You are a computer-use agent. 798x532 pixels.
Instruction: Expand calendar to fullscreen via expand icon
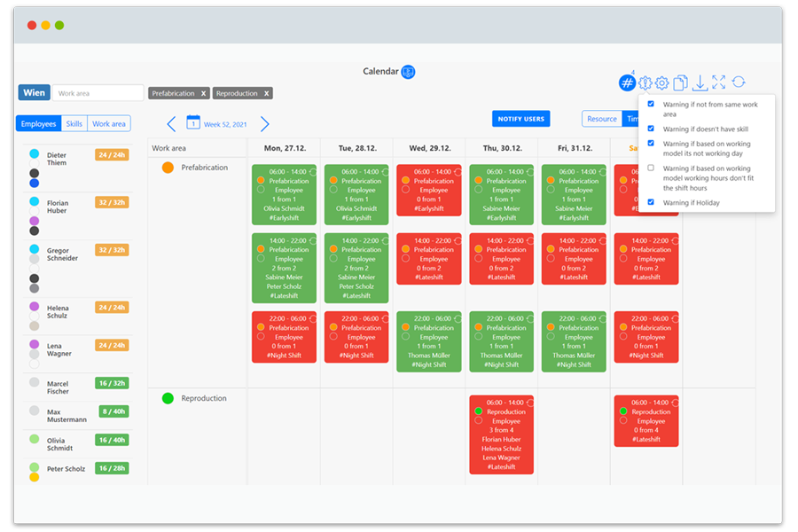pos(720,82)
